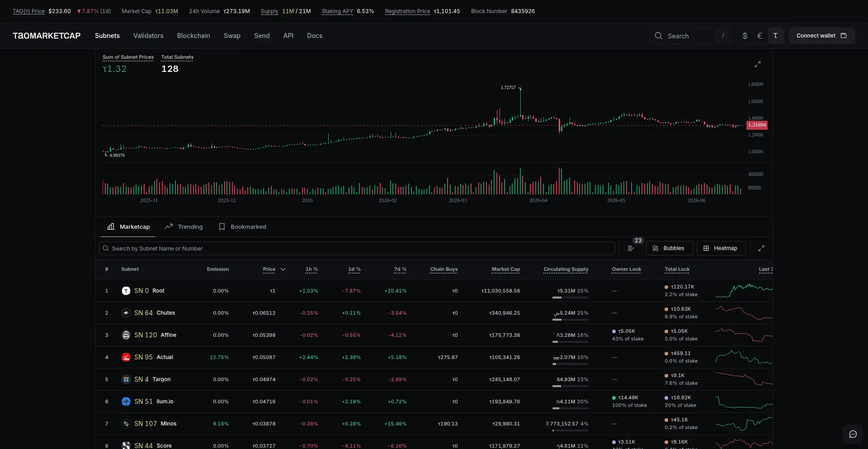Click the SN 51 lium.io logo icon
Viewport: 868px width, 449px height.
pyautogui.click(x=126, y=402)
